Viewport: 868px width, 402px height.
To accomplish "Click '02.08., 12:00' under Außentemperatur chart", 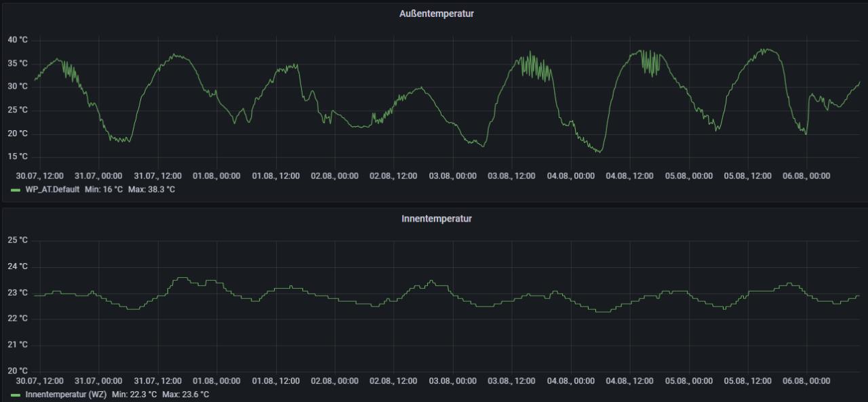I will coord(394,176).
